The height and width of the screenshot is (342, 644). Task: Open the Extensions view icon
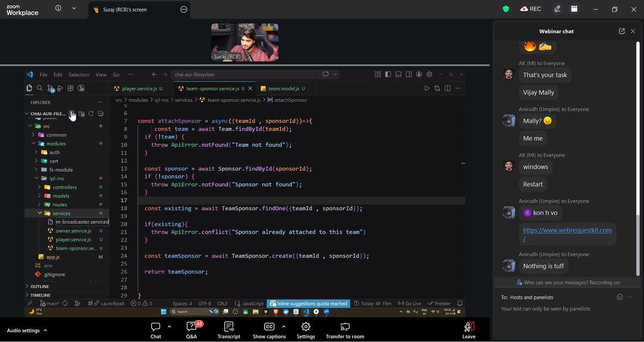coord(71,88)
